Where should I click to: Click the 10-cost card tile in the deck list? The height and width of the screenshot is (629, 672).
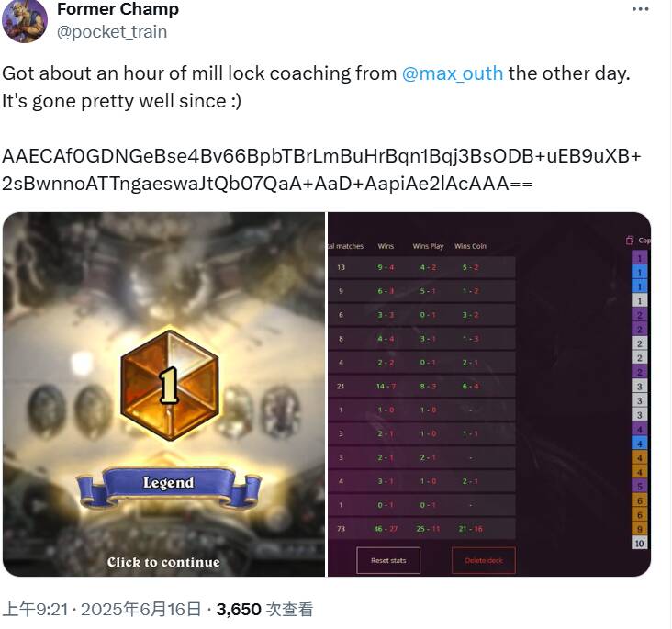(640, 544)
